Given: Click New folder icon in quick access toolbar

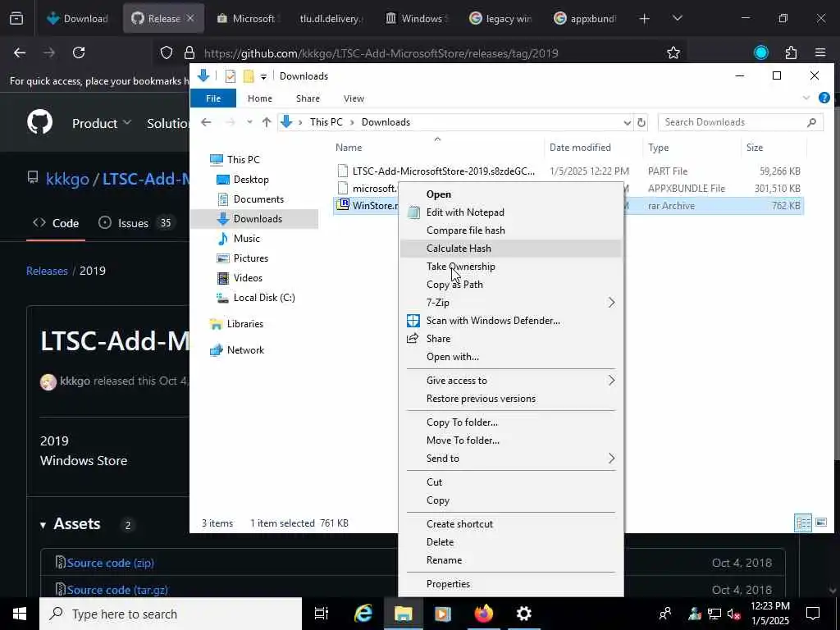Looking at the screenshot, I should (249, 76).
